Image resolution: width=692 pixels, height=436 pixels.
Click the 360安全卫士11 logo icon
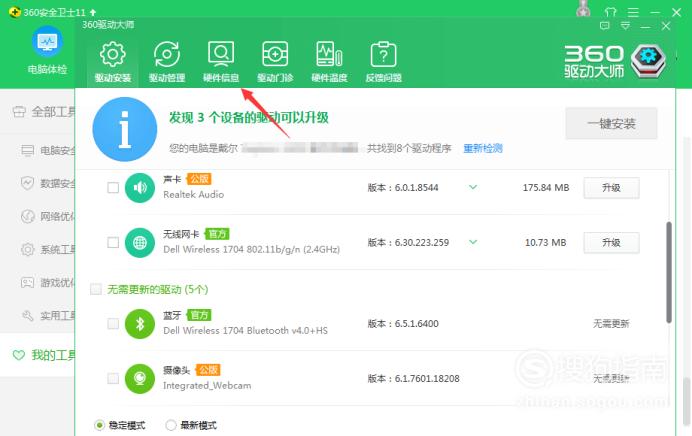15,12
